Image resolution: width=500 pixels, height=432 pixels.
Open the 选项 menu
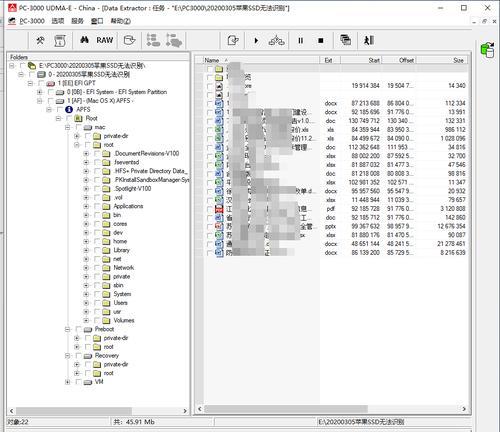[x=57, y=21]
